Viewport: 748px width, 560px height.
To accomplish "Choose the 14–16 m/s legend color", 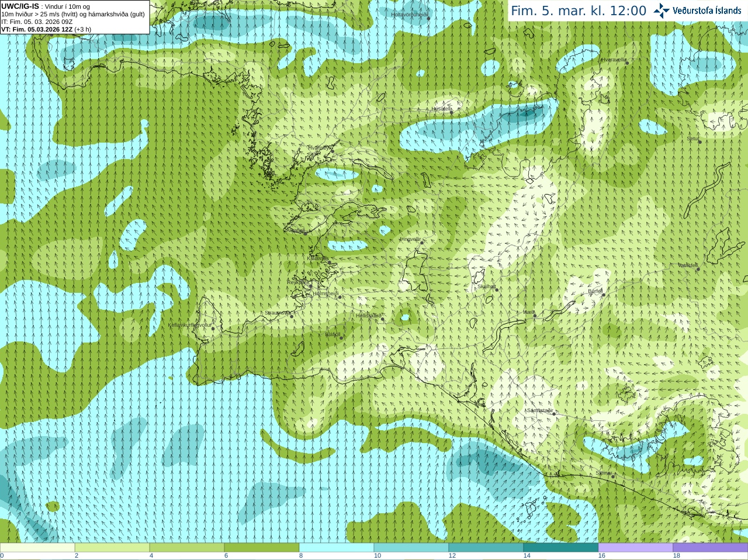I will (x=561, y=548).
